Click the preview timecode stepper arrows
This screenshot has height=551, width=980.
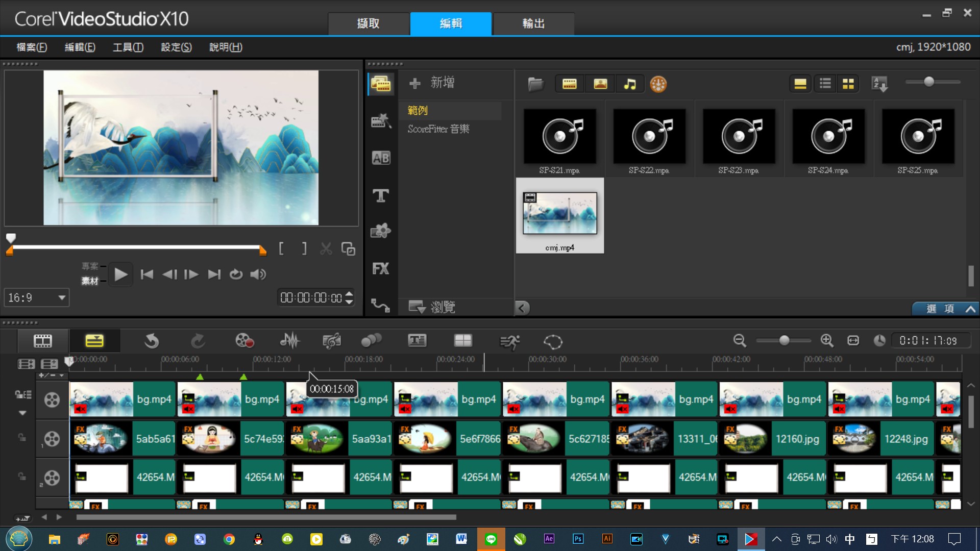tap(349, 297)
